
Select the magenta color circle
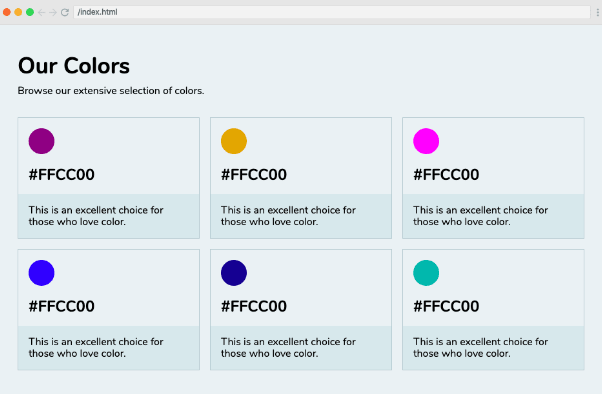pos(426,141)
